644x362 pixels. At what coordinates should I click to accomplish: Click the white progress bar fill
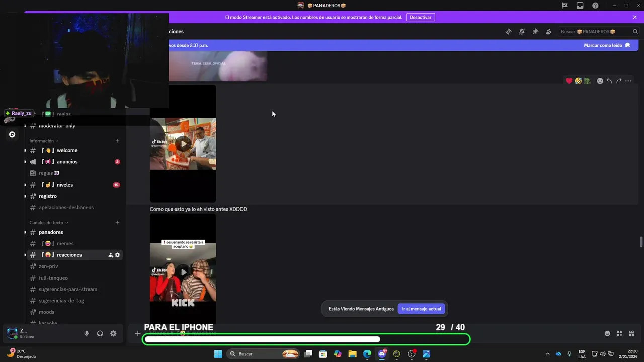pyautogui.click(x=262, y=339)
